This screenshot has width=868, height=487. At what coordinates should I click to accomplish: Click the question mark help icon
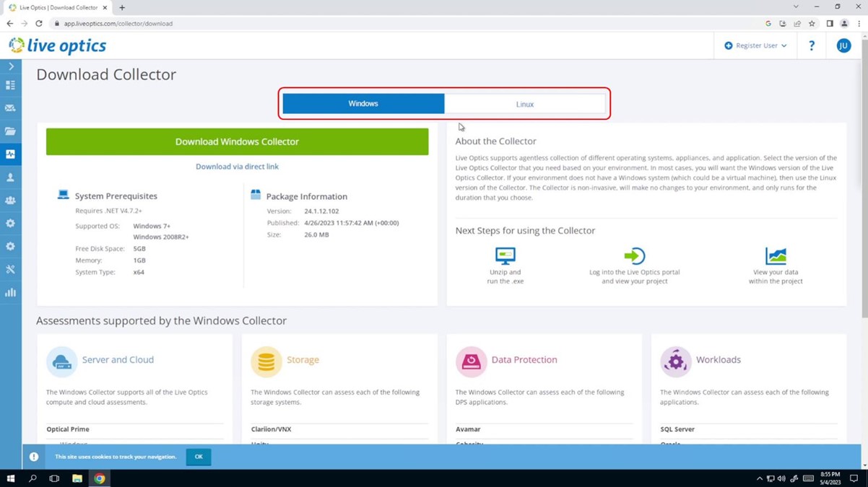tap(812, 45)
